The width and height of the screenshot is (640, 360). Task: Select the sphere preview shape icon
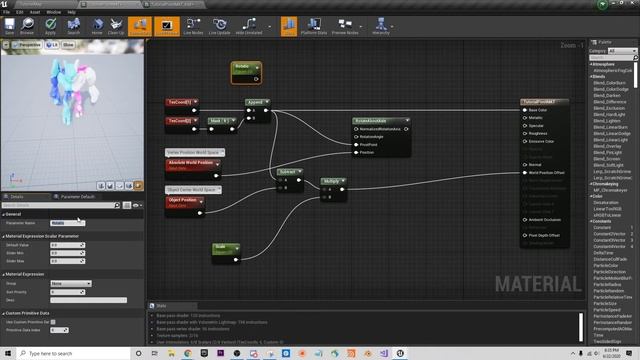pos(110,186)
